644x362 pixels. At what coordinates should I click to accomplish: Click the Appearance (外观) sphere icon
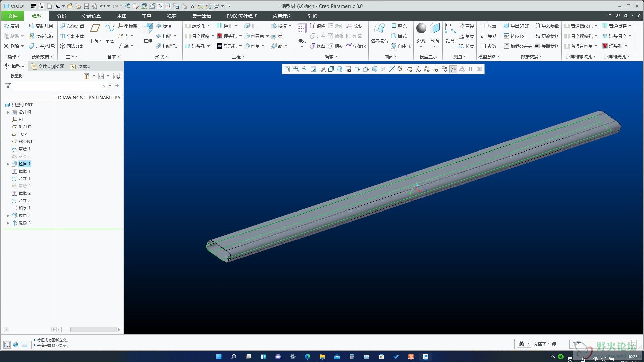(421, 28)
